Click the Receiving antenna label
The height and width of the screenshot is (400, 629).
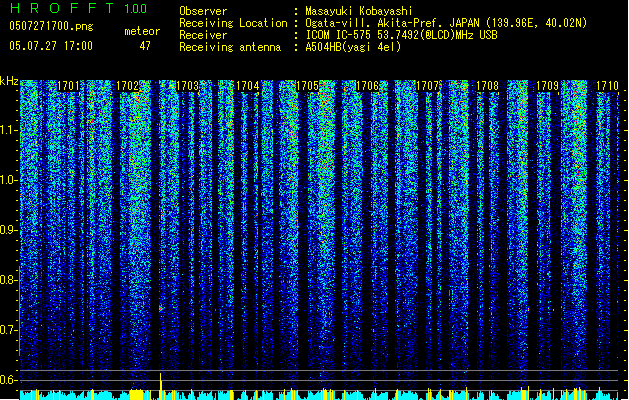230,47
